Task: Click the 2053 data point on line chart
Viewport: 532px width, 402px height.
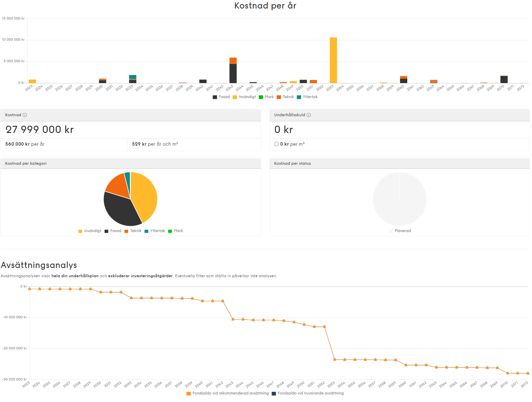Action: click(335, 360)
